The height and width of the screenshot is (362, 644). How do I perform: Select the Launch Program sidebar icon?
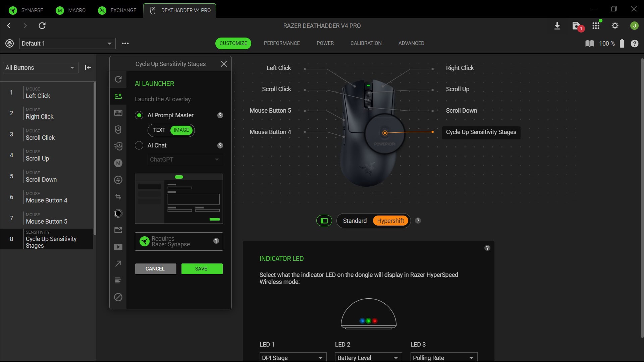click(x=118, y=230)
